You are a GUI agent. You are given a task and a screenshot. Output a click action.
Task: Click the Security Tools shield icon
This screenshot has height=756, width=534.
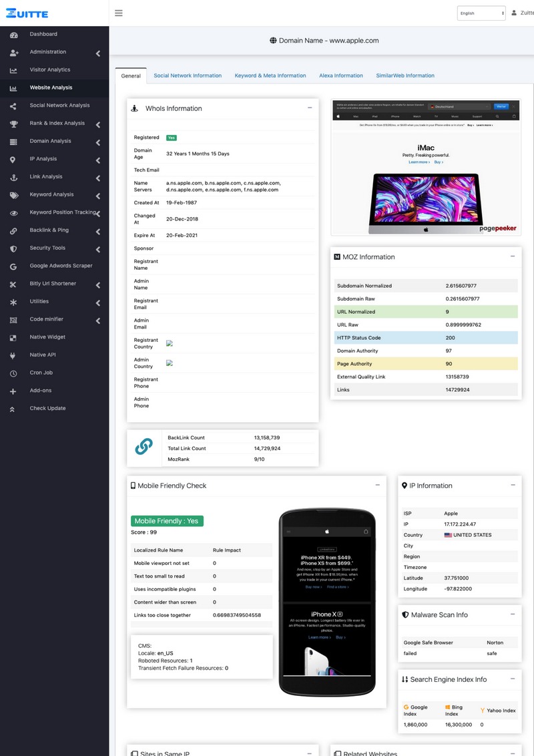tap(13, 249)
